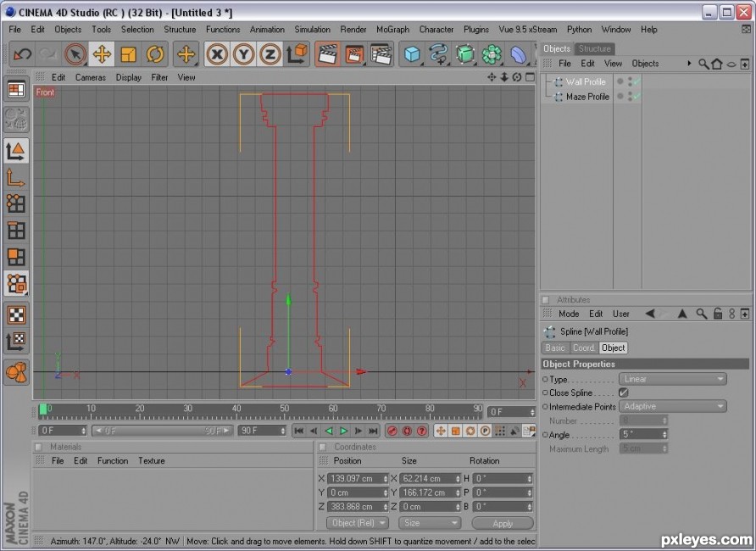Toggle the Coordinates panel checkbox
This screenshot has height=551, width=756.
pos(323,447)
